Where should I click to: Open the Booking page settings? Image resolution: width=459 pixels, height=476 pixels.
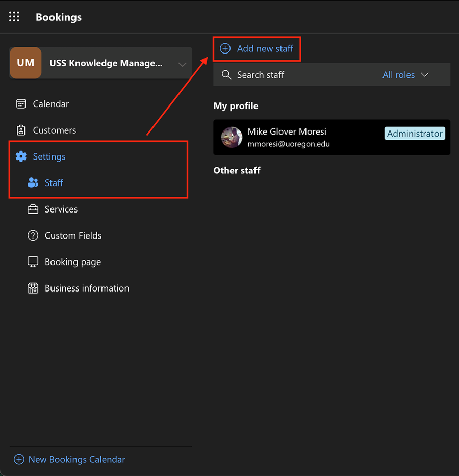[73, 262]
